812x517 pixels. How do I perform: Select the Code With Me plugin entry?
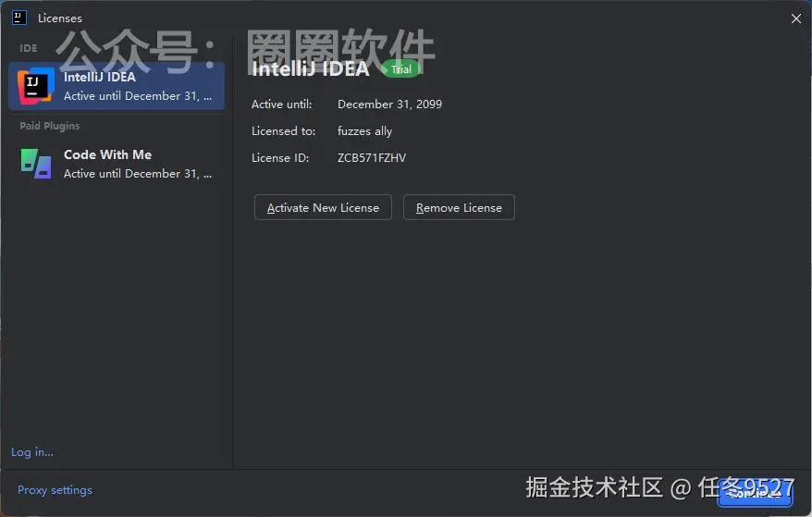[x=117, y=164]
